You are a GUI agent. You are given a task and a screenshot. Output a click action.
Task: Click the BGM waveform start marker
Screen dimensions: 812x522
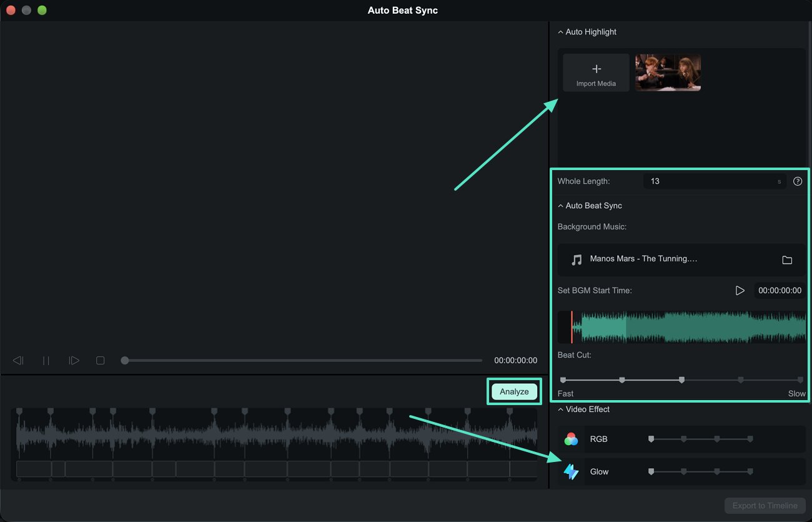(x=572, y=327)
